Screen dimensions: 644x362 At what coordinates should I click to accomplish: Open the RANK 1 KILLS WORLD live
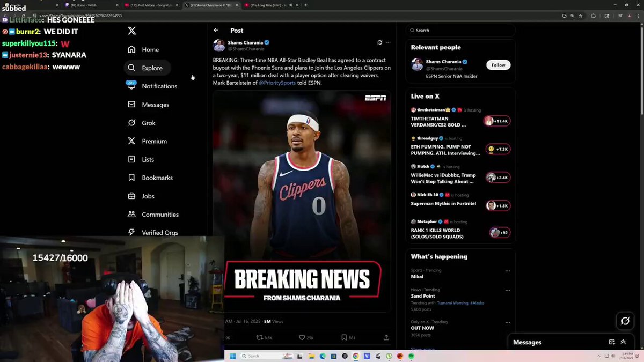tap(460, 230)
